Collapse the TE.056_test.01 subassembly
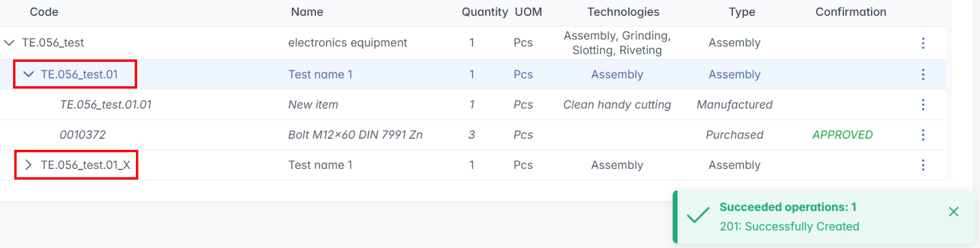 [28, 74]
